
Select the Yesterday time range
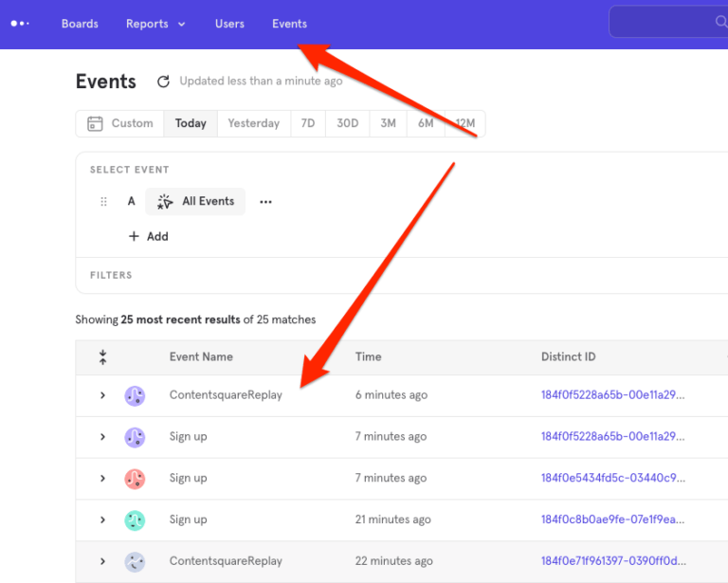(253, 123)
